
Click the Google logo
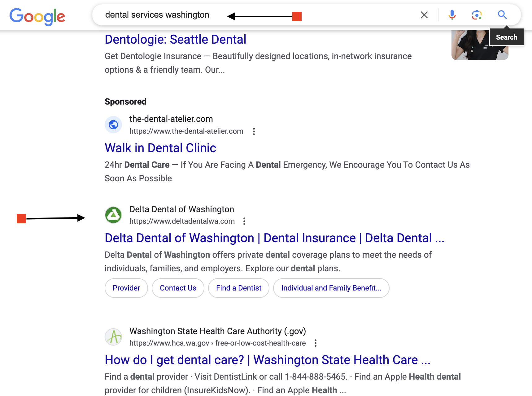tap(37, 16)
